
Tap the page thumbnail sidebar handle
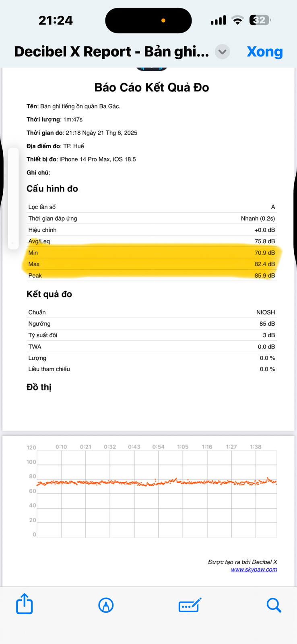click(x=13, y=198)
